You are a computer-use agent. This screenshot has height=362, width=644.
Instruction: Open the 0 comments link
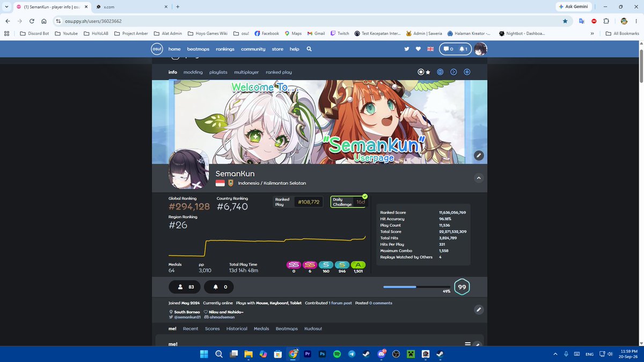tap(380, 303)
